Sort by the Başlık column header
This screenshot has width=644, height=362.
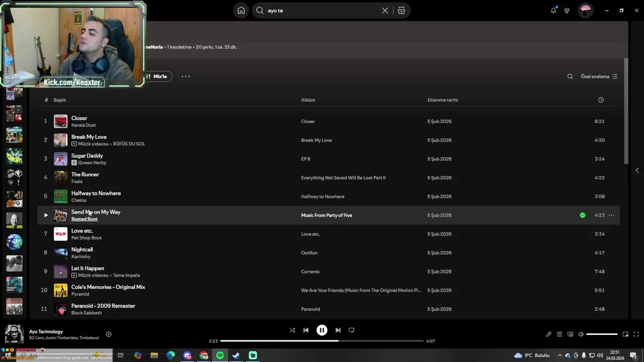[x=60, y=100]
